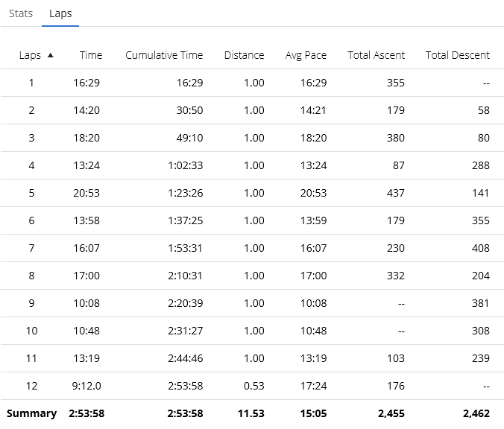
Task: Sort table by Time column header
Action: click(91, 55)
